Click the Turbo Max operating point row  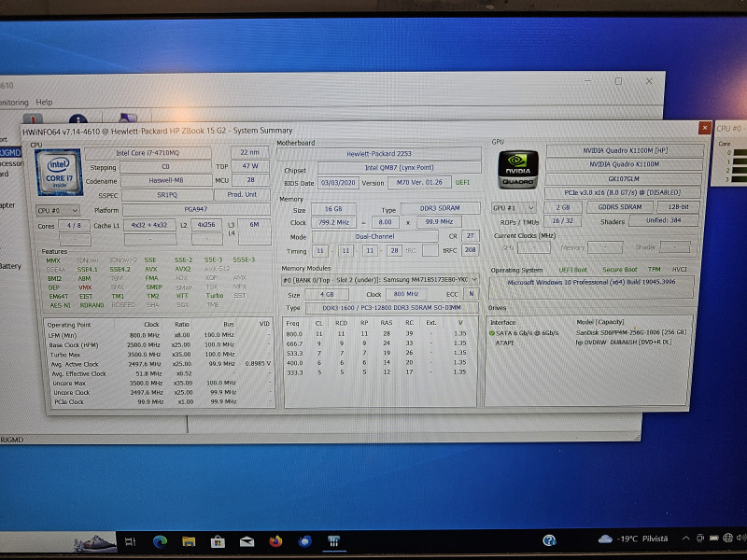[x=160, y=355]
